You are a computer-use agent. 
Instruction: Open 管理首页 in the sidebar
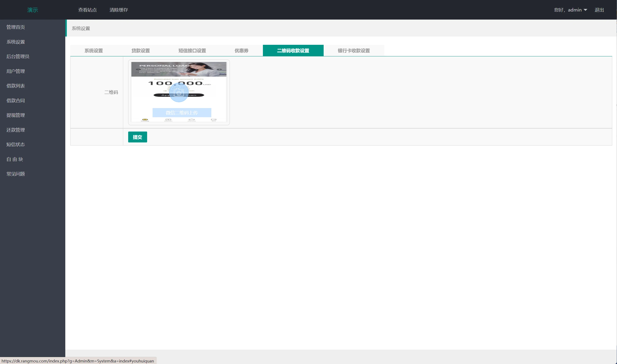click(x=15, y=27)
